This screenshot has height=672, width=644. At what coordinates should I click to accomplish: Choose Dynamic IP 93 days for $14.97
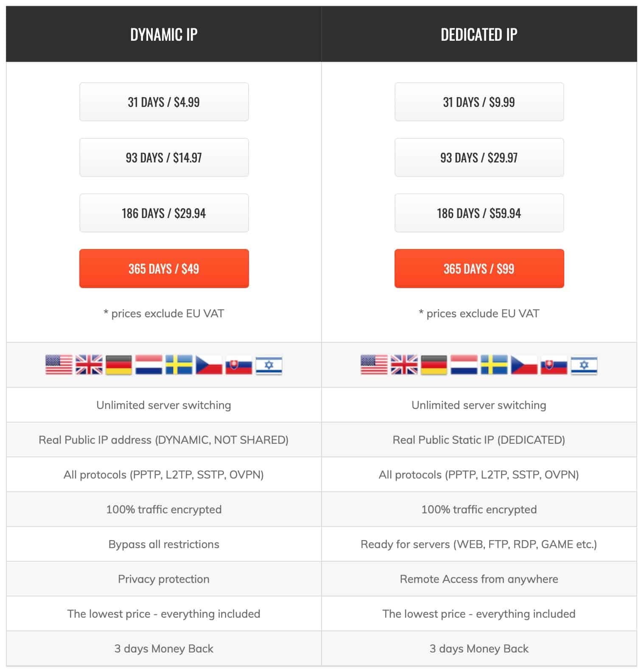tap(164, 157)
